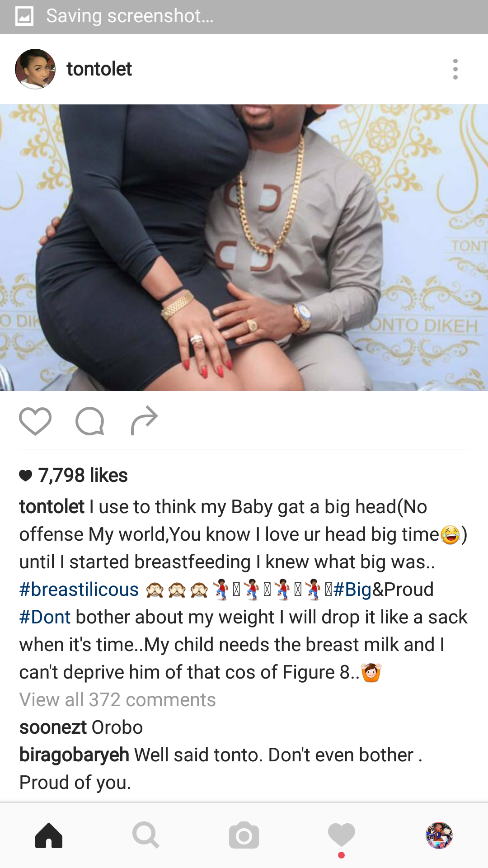
Task: Open tontolet's profile picture in header
Action: pyautogui.click(x=35, y=69)
